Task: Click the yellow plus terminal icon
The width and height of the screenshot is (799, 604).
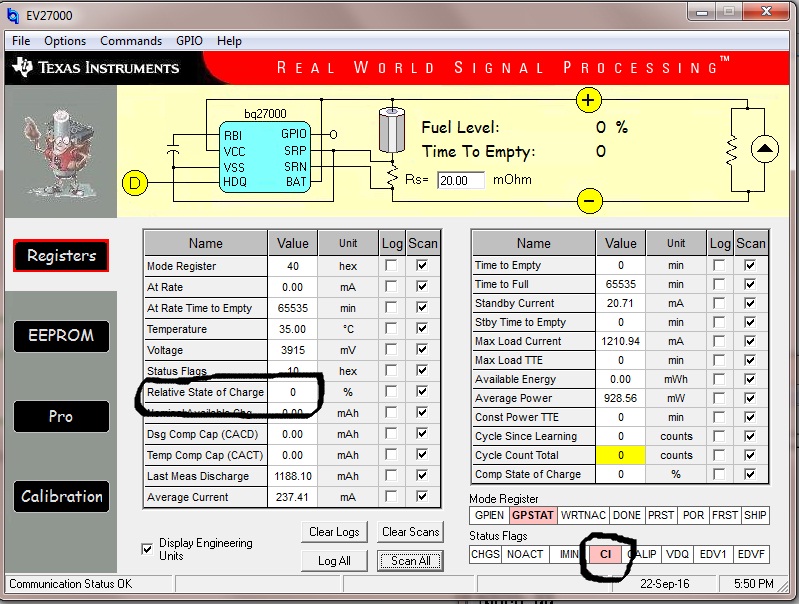Action: click(589, 100)
